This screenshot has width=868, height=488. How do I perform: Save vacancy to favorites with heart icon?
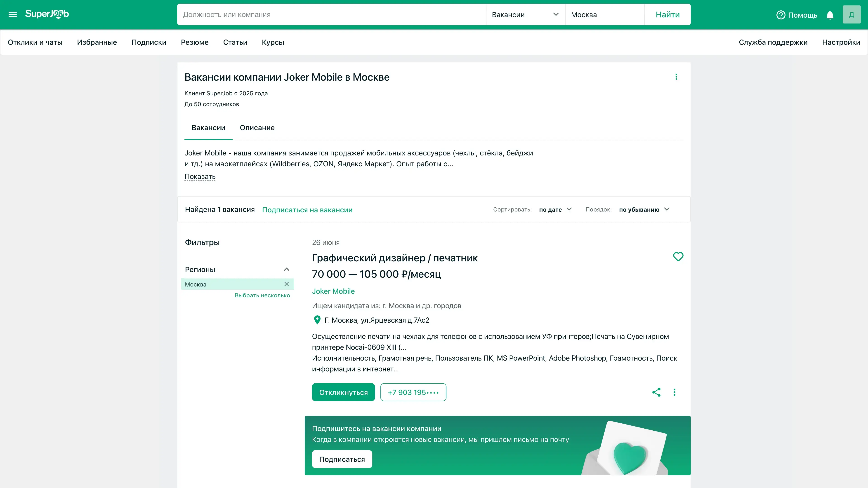(678, 257)
